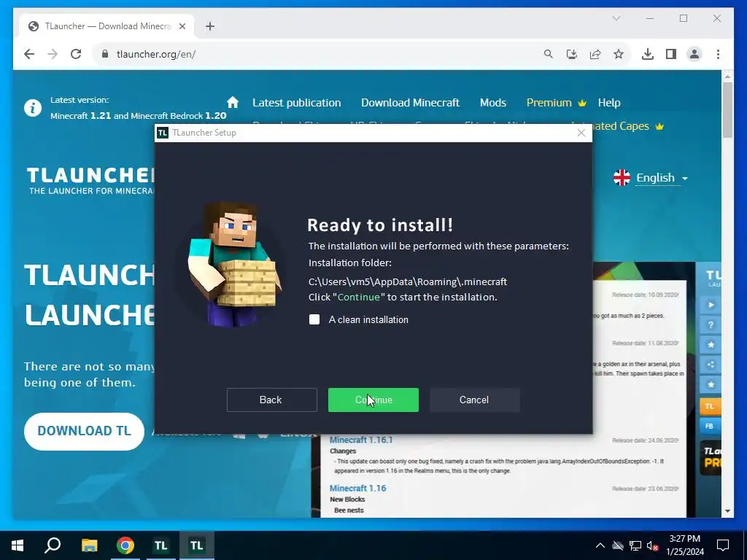
Task: Click the UK flag icon
Action: (x=622, y=178)
